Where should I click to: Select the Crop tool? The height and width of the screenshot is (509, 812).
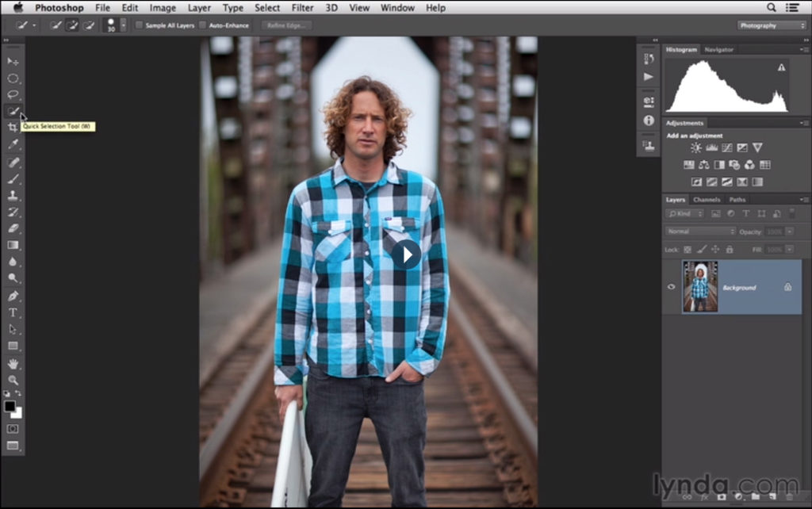13,128
